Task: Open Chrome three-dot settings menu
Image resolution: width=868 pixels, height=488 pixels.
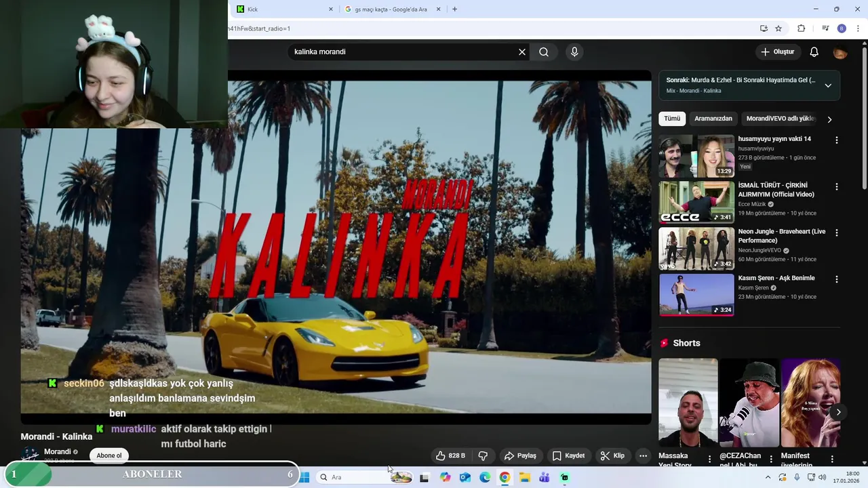Action: pyautogui.click(x=858, y=28)
